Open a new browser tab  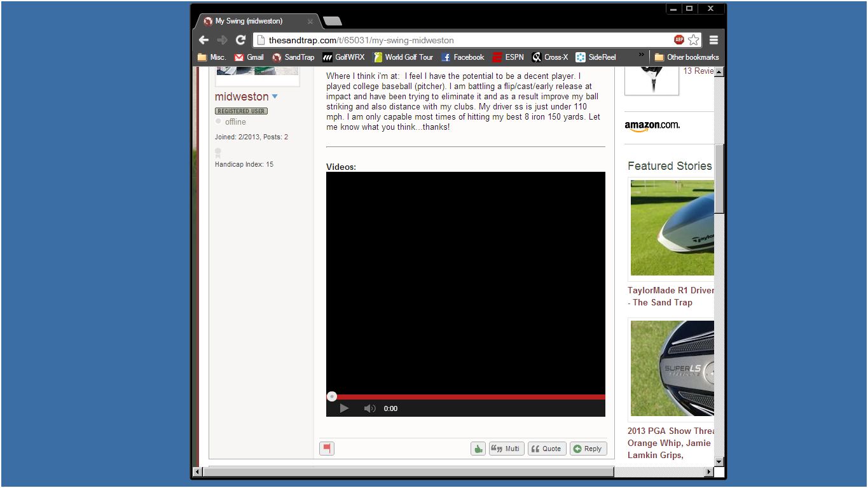coord(332,22)
